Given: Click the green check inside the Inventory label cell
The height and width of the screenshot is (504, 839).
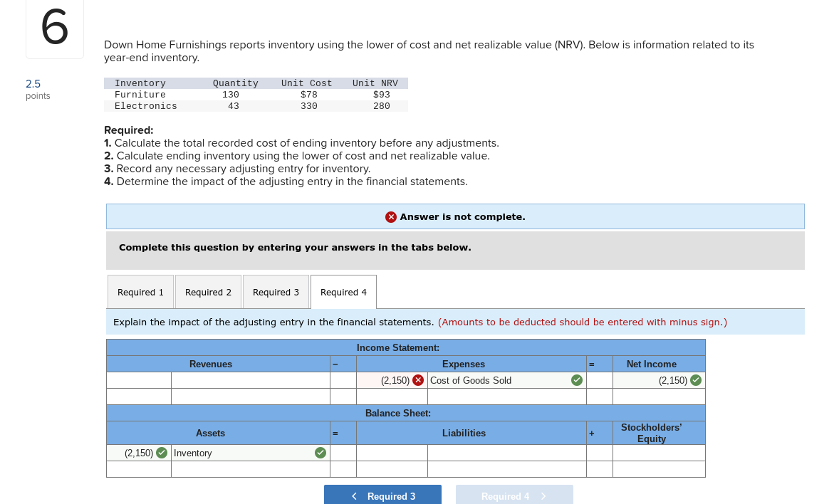Looking at the screenshot, I should pos(320,453).
